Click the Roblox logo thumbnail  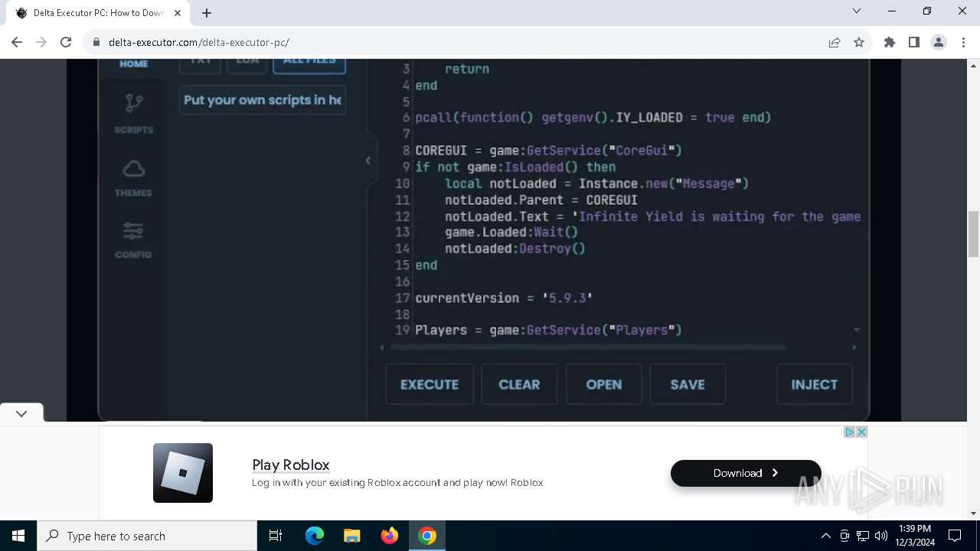point(183,473)
